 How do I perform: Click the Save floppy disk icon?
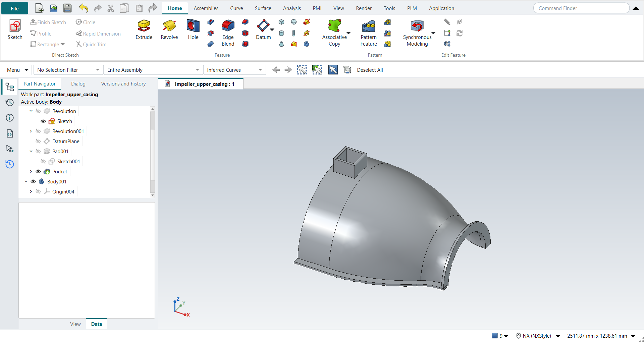coord(67,8)
